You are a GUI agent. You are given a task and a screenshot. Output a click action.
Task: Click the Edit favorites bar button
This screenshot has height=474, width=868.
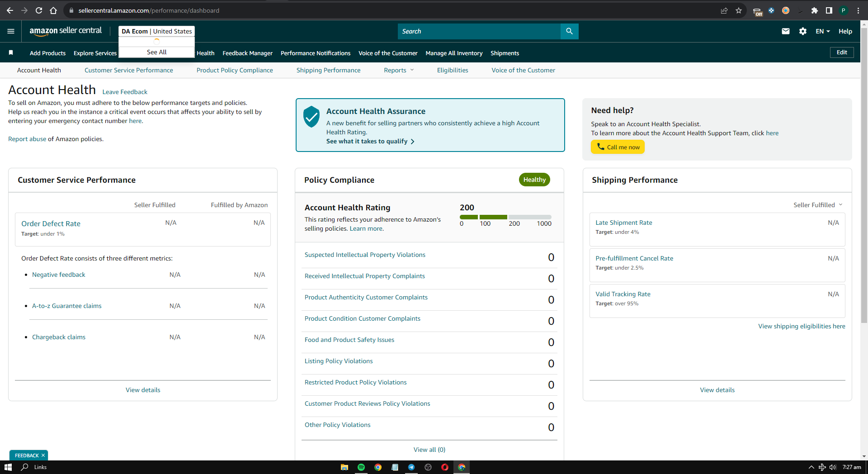pos(842,52)
